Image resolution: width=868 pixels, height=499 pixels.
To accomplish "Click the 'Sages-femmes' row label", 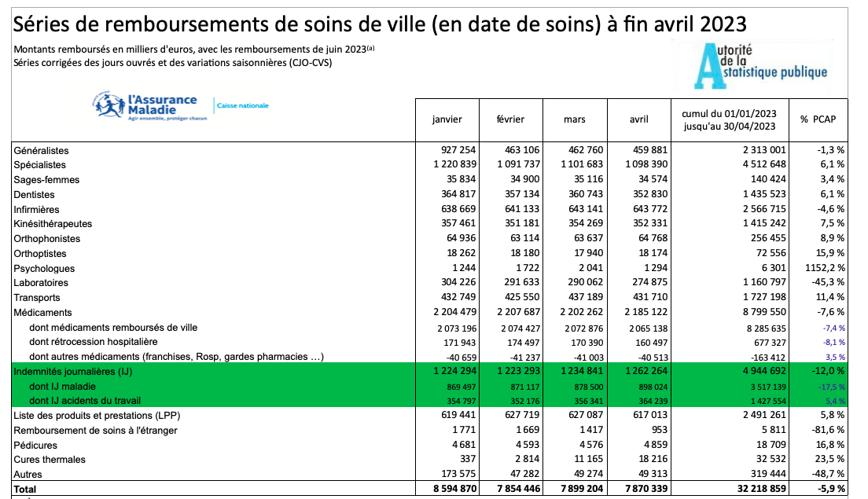I will 46,180.
